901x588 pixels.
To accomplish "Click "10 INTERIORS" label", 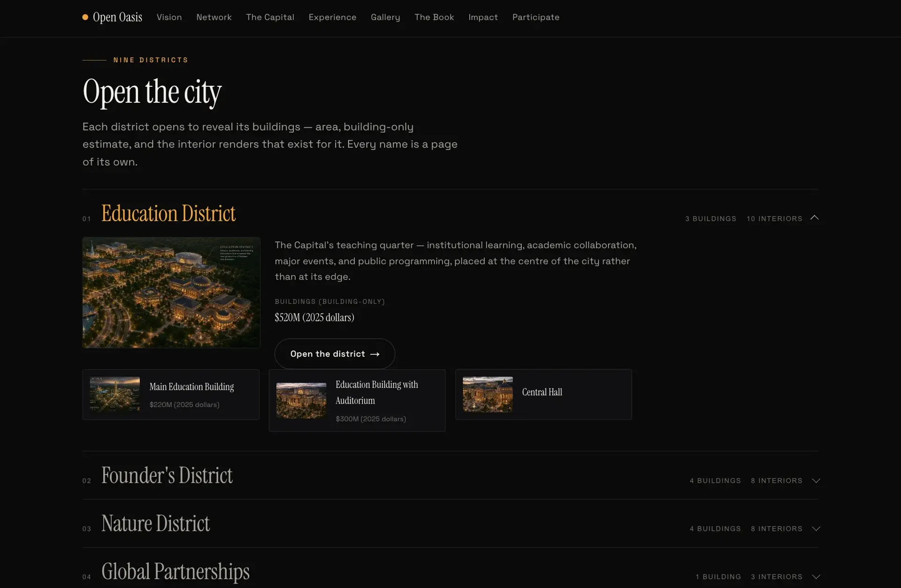I will 774,219.
